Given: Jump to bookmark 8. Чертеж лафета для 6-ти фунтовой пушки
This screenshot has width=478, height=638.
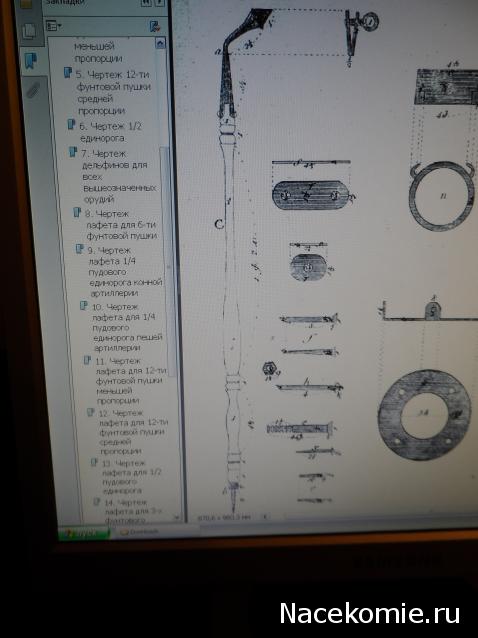Looking at the screenshot, I should [121, 224].
